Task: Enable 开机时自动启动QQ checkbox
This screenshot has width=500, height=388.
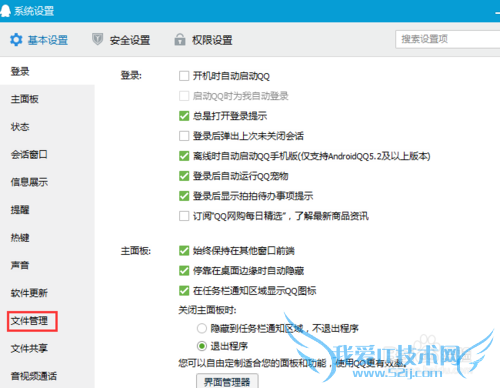Action: click(184, 76)
